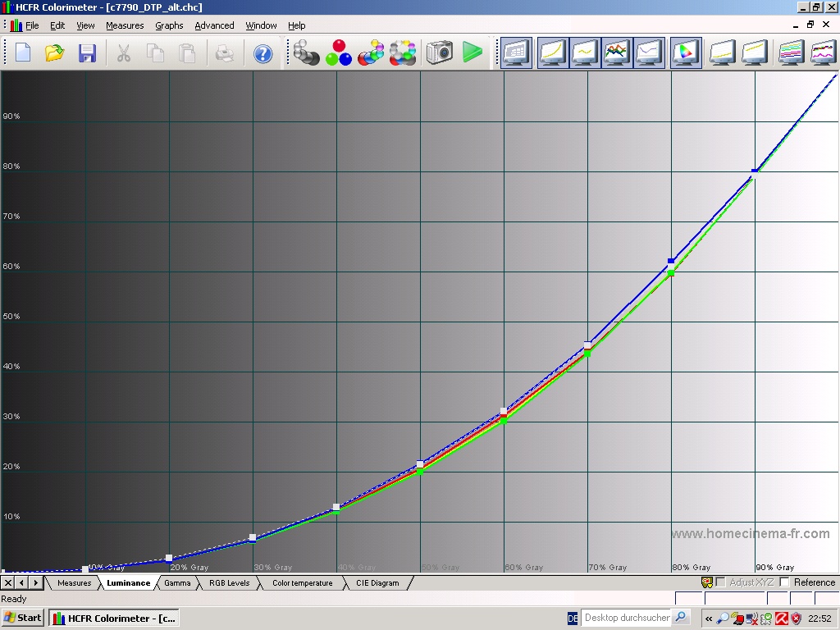Open the blue question mark Help icon
The width and height of the screenshot is (840, 630).
coord(262,53)
